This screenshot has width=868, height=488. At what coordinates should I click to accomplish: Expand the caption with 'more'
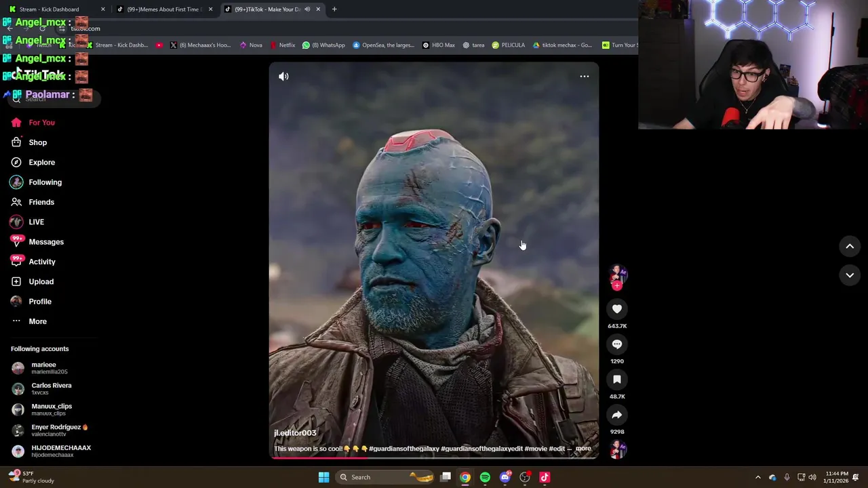(583, 449)
